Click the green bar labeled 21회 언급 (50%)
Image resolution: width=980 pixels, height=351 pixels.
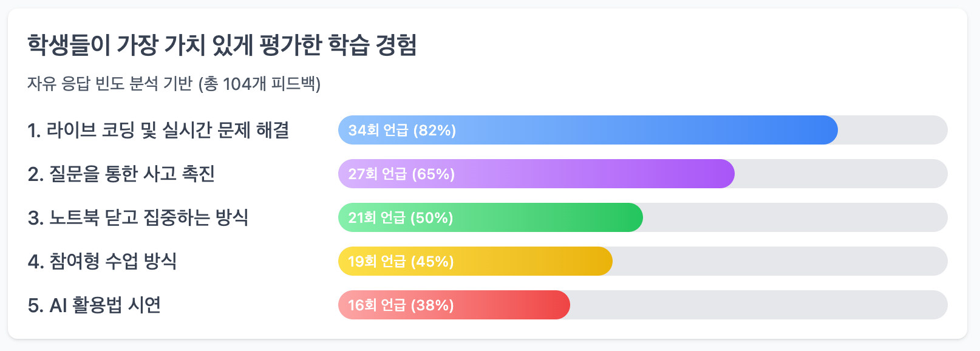491,217
